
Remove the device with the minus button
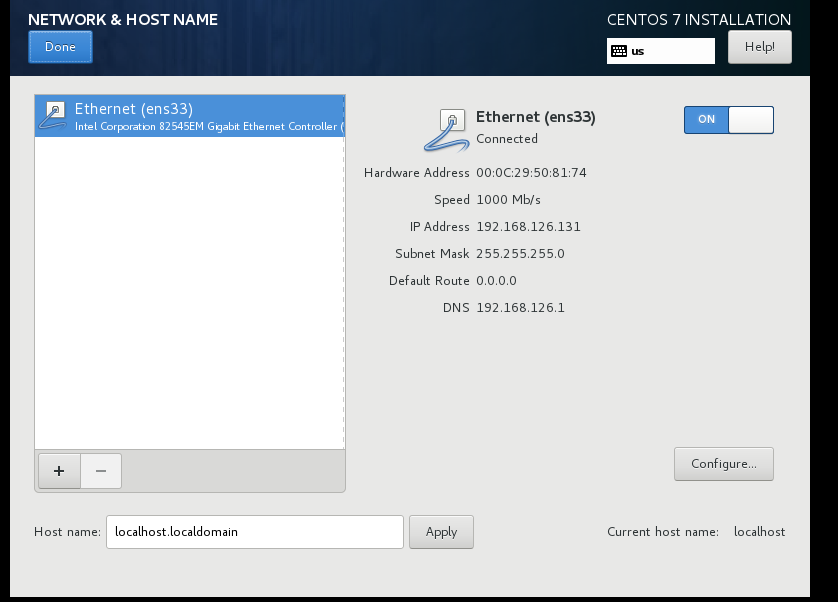[101, 471]
